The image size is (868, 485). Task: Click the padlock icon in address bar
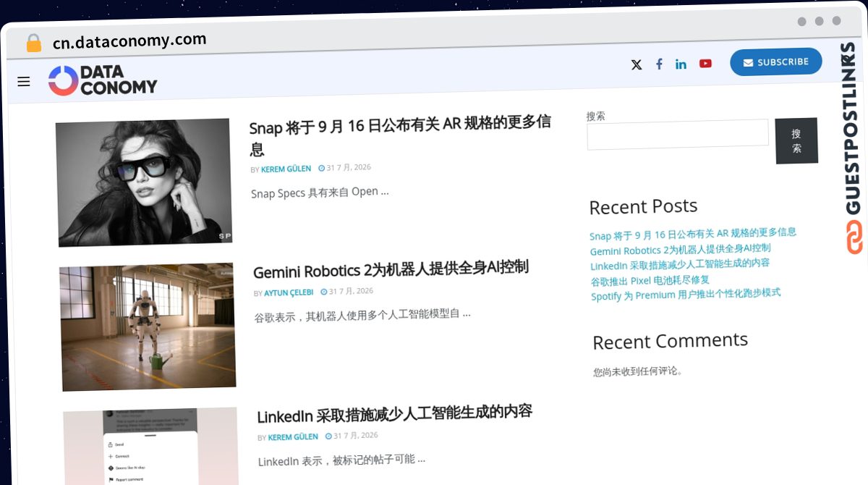click(33, 43)
